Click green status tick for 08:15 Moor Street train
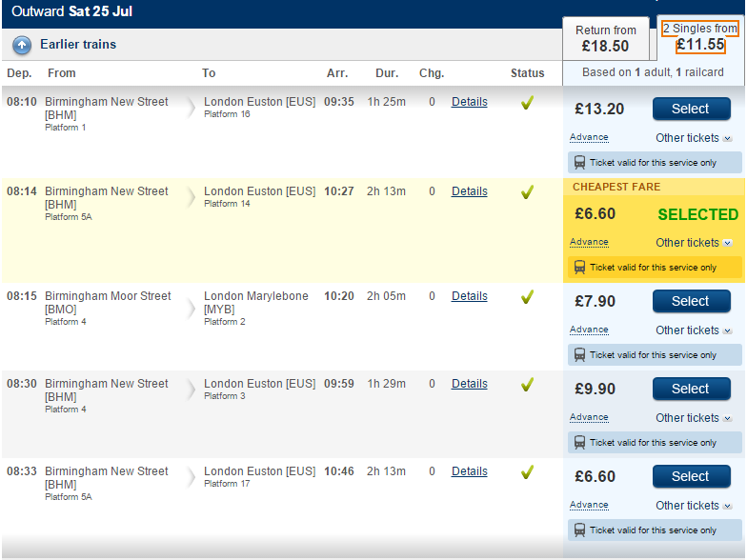Image resolution: width=747 pixels, height=560 pixels. (527, 297)
